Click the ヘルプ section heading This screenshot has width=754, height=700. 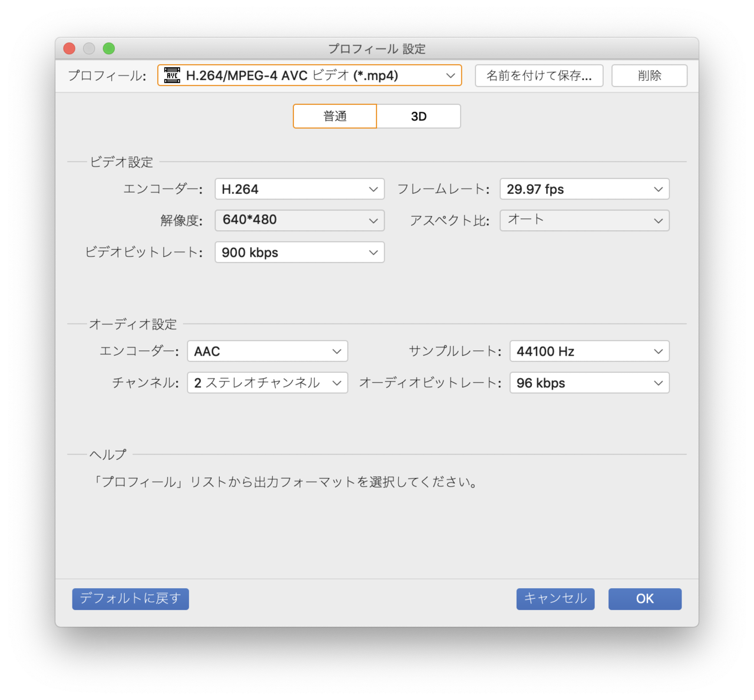(108, 454)
